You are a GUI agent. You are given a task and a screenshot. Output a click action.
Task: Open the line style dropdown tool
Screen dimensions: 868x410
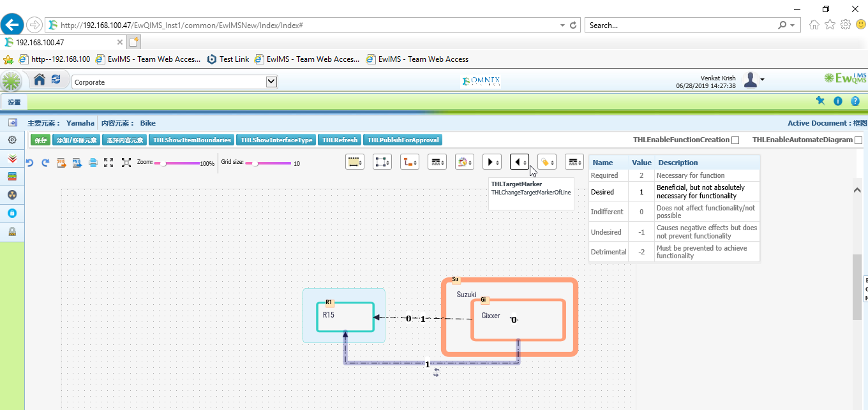pos(355,162)
